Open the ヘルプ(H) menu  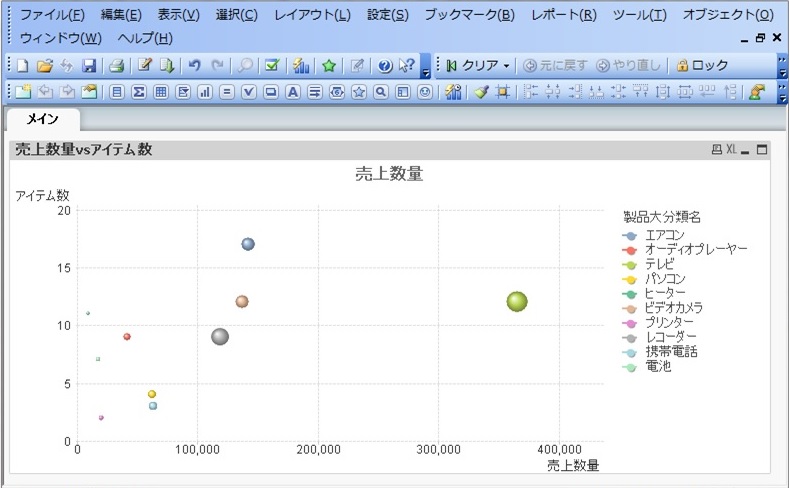(x=145, y=38)
